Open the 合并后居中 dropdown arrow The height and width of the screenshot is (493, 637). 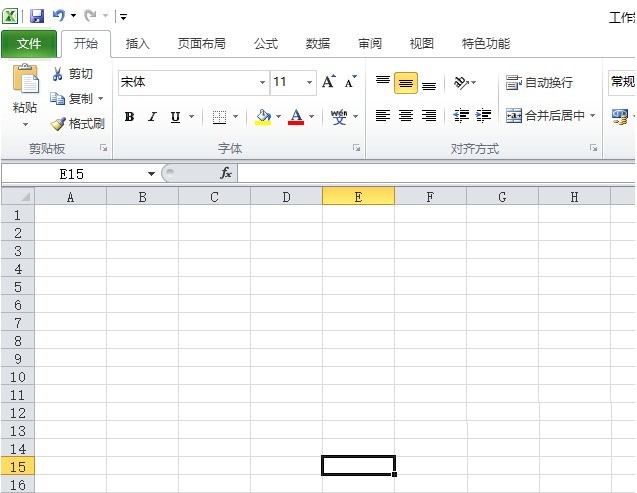tap(593, 116)
